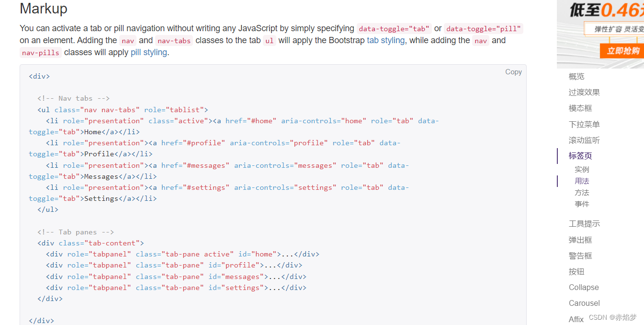Open the Collapse sidebar link
This screenshot has width=644, height=325.
(x=584, y=288)
